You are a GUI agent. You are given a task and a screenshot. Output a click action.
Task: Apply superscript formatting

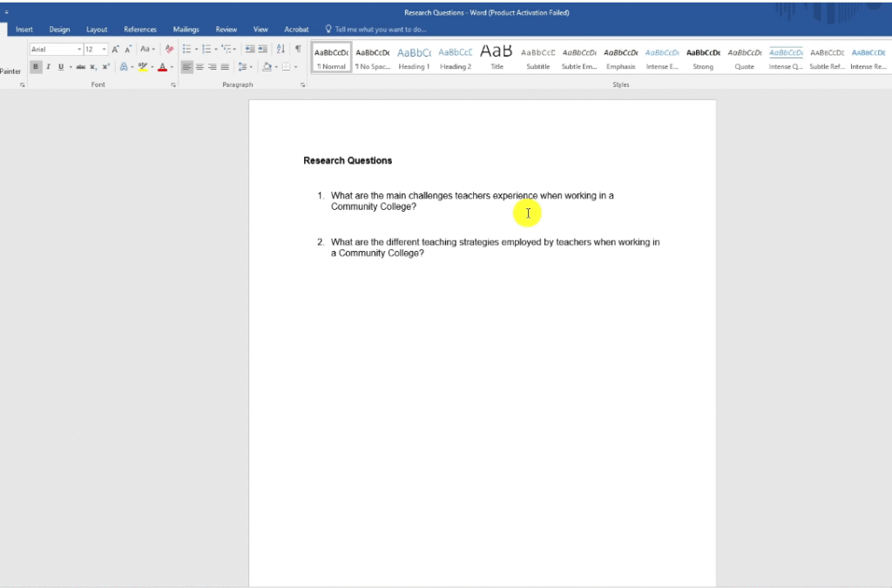click(106, 67)
